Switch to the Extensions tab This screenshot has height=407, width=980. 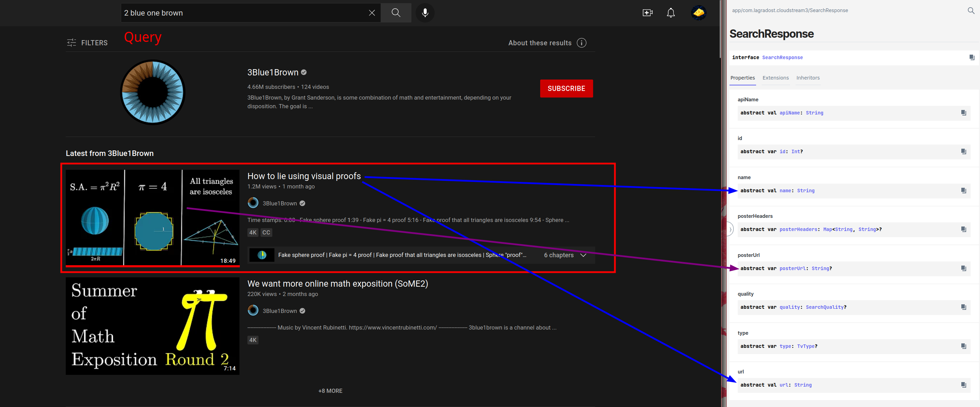(775, 78)
